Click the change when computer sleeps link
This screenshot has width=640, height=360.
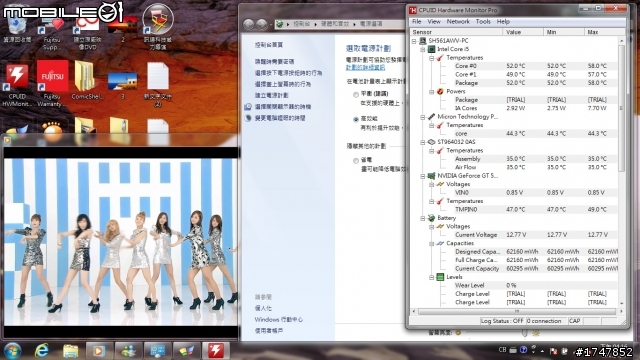[280, 118]
